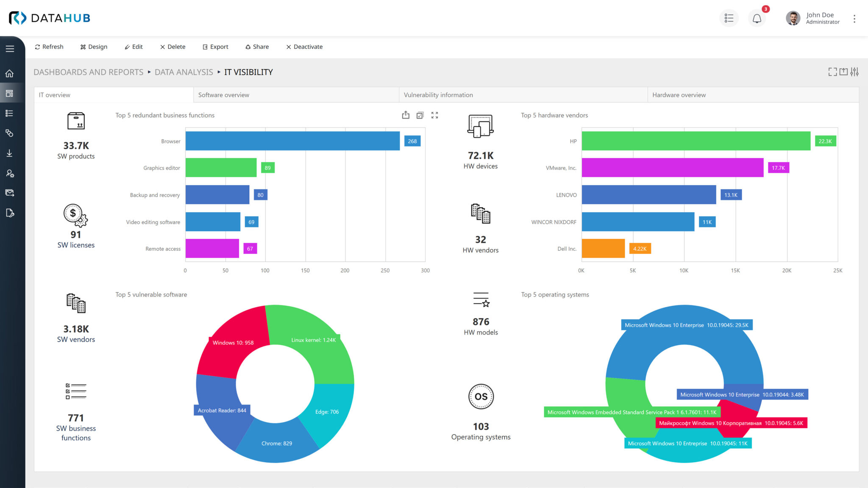Open Dashboards and Reports breadcrumb
Viewport: 868px width, 488px height.
click(89, 72)
